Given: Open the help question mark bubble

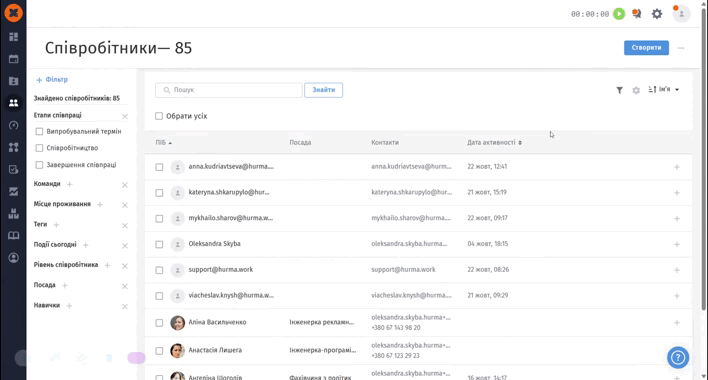Looking at the screenshot, I should pos(678,357).
